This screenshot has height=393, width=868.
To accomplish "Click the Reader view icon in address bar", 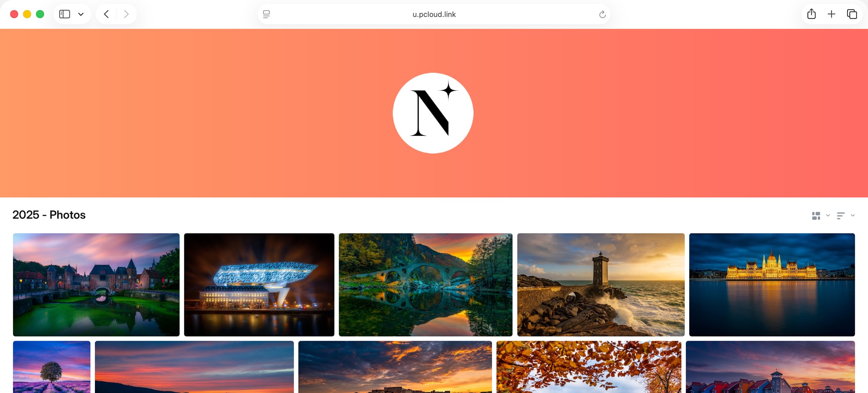I will coord(267,14).
